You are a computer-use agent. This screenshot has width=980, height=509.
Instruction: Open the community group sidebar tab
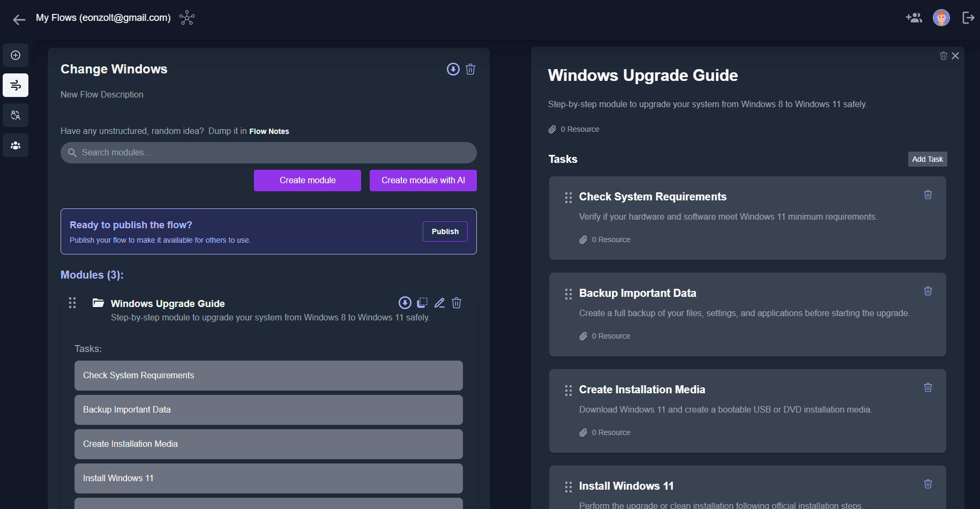pos(16,145)
